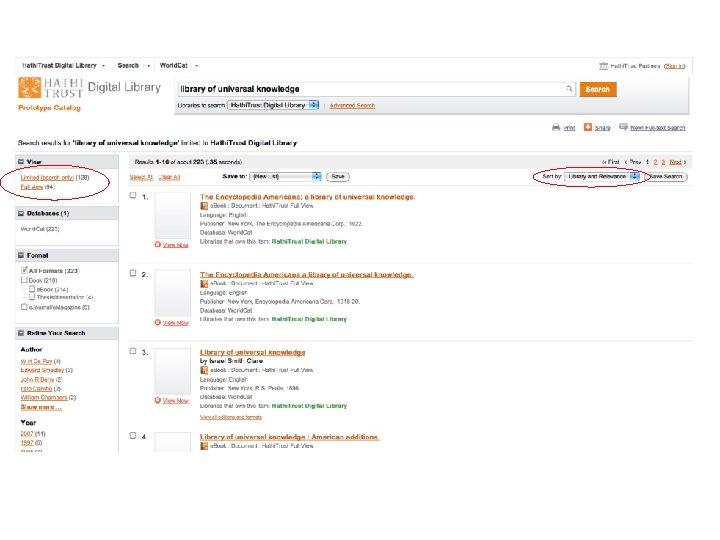Check the Book format checkbox
Screen dimensions: 720x540
coord(24,280)
